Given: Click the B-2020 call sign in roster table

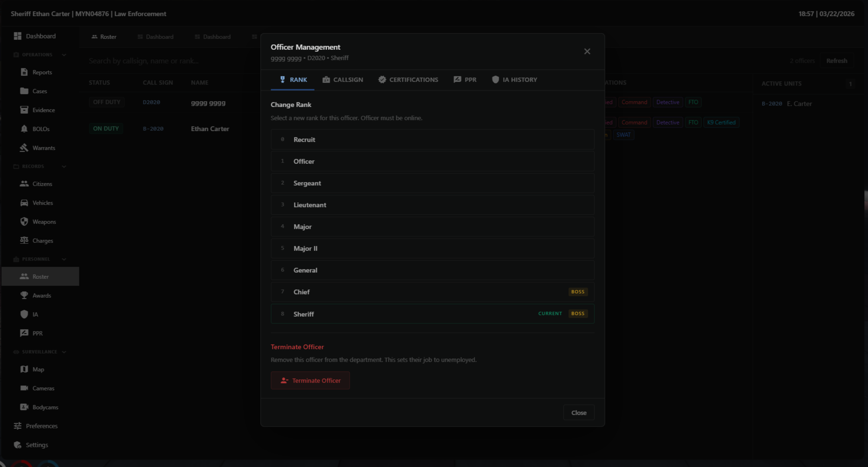Looking at the screenshot, I should [x=153, y=128].
